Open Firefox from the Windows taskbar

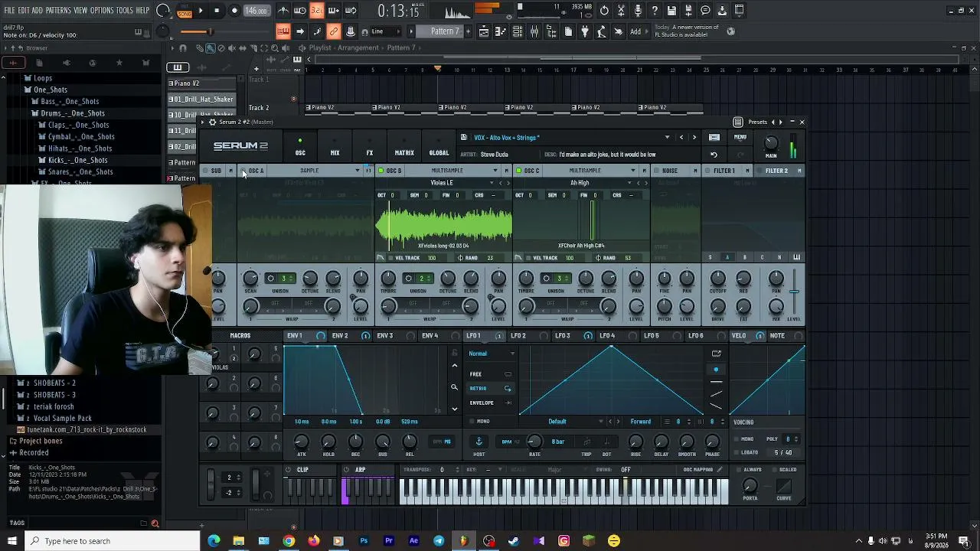click(x=314, y=541)
